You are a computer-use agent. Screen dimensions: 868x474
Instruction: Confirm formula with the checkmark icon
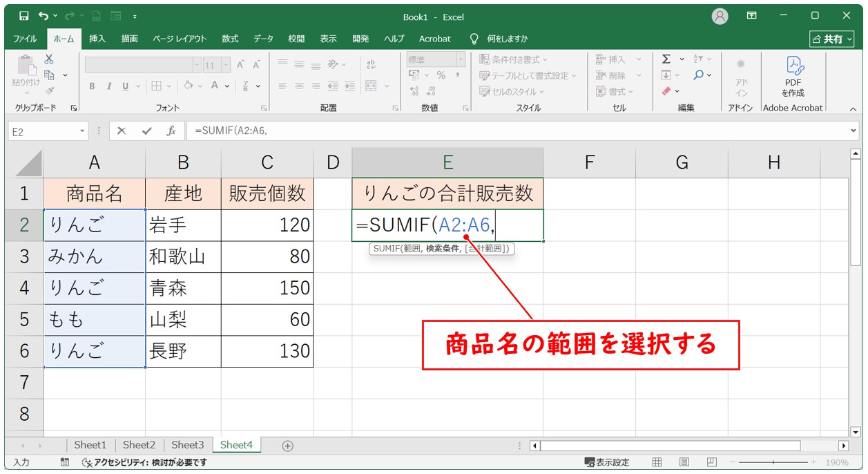146,131
